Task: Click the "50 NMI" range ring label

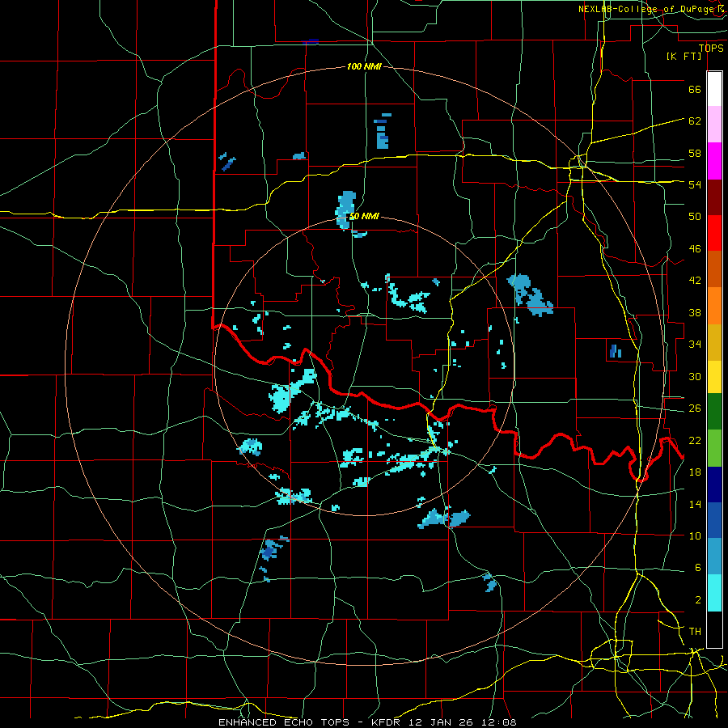Action: pyautogui.click(x=364, y=216)
